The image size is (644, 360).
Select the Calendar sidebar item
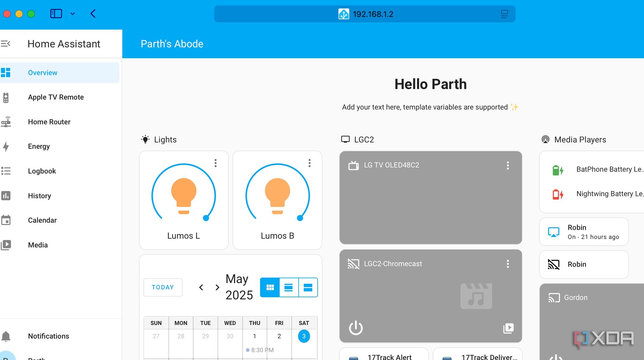click(x=42, y=220)
